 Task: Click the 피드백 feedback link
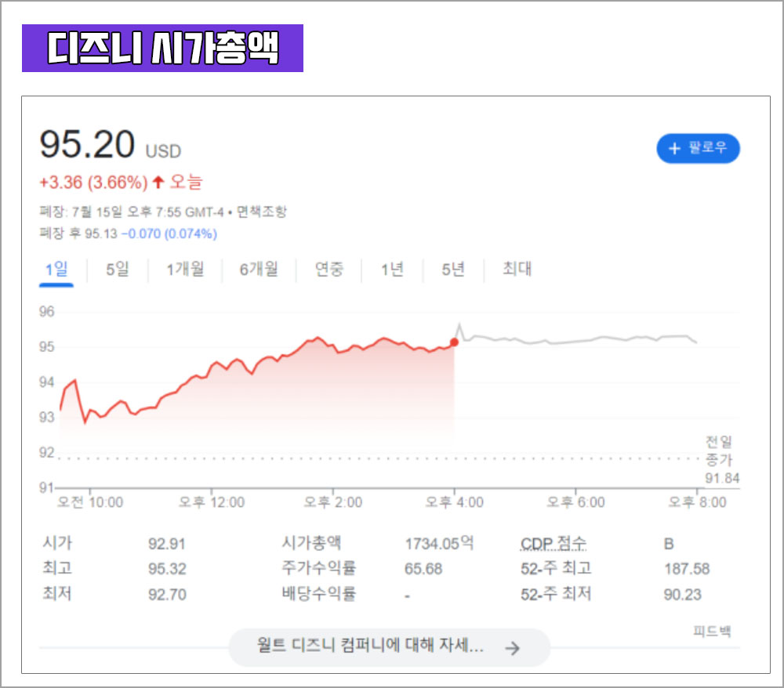click(712, 632)
